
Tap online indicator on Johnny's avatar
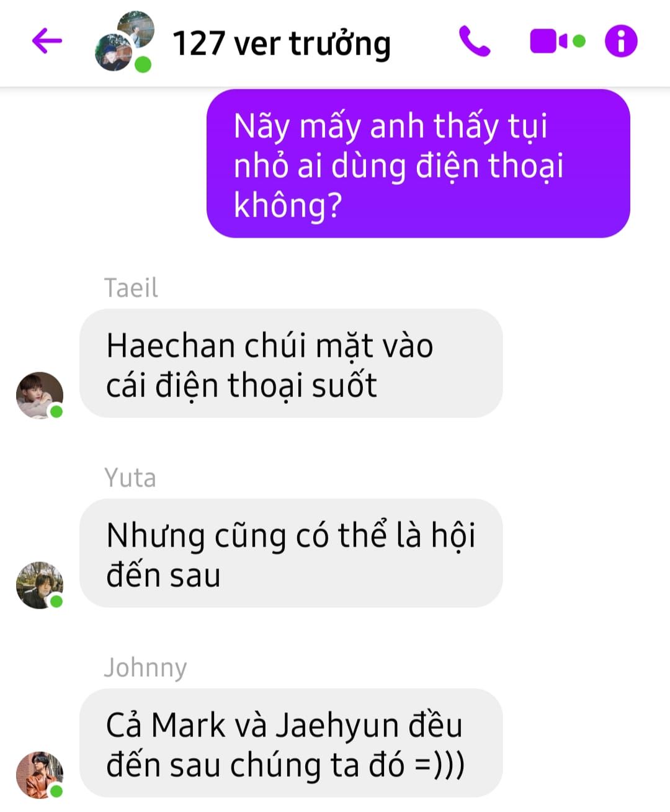click(x=56, y=791)
